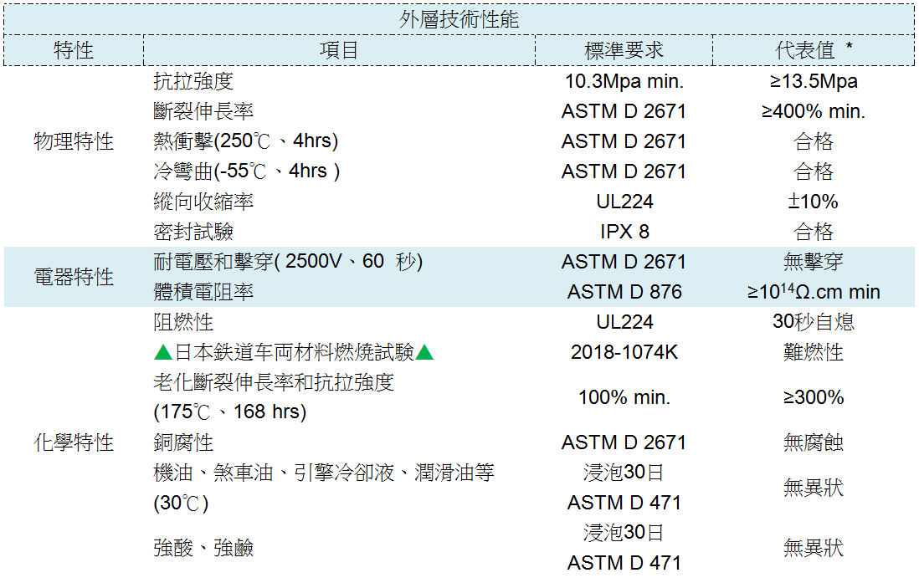Click the 10.3Mpa min. requirement value
Image resolution: width=919 pixels, height=588 pixels.
(x=624, y=81)
